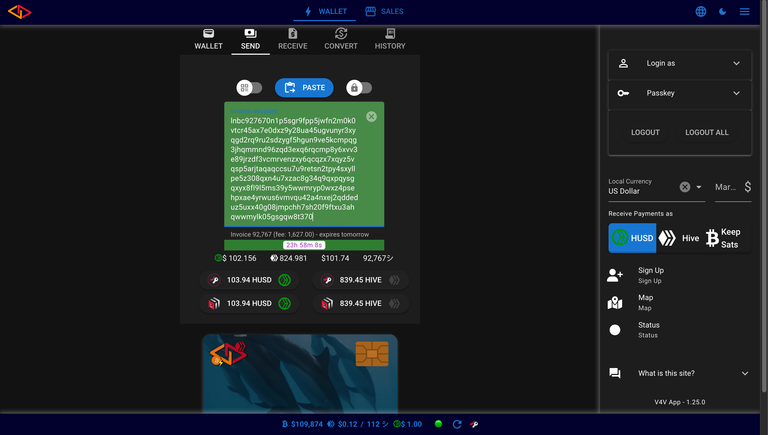The image size is (768, 435).
Task: Click the V4V App - 1.25.0 version text
Action: [x=679, y=402]
